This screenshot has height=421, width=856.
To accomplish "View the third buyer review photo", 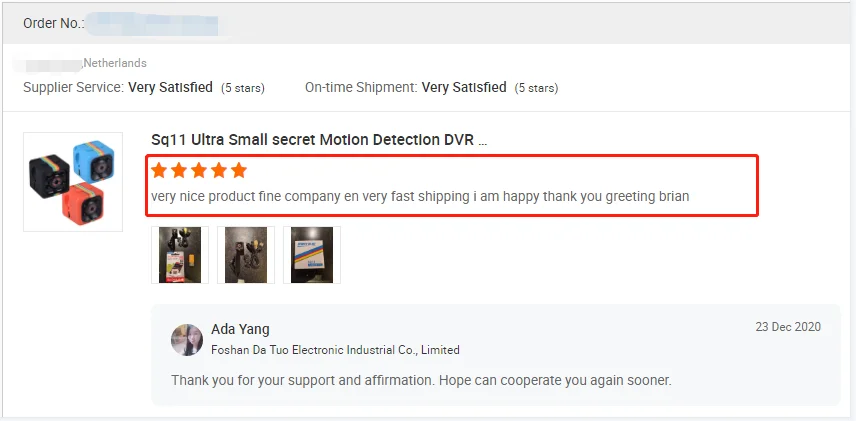I will coord(312,255).
